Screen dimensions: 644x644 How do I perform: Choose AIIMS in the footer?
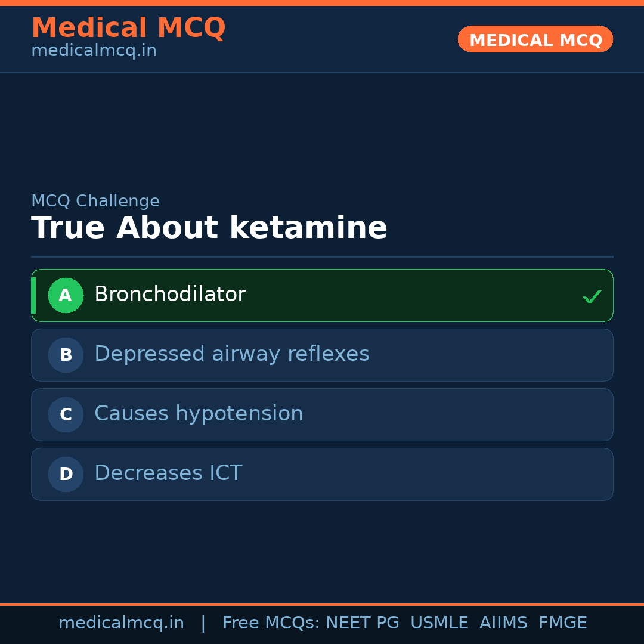(x=503, y=623)
